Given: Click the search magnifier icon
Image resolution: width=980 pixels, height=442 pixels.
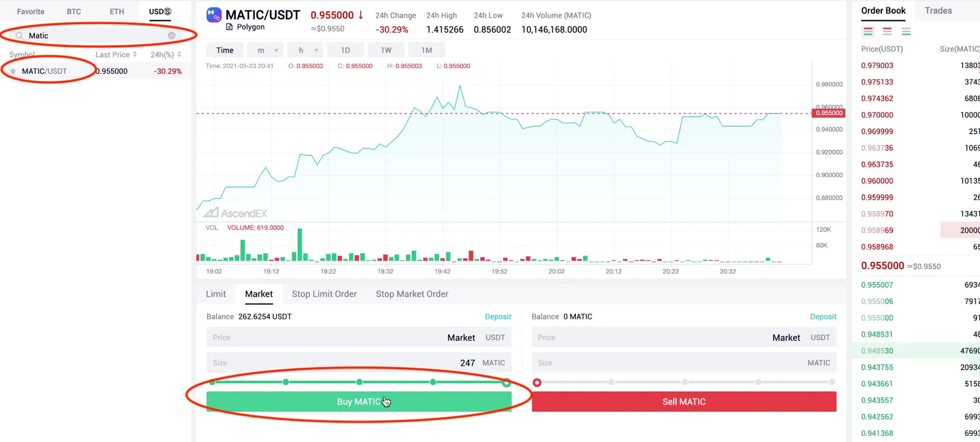Looking at the screenshot, I should 19,36.
